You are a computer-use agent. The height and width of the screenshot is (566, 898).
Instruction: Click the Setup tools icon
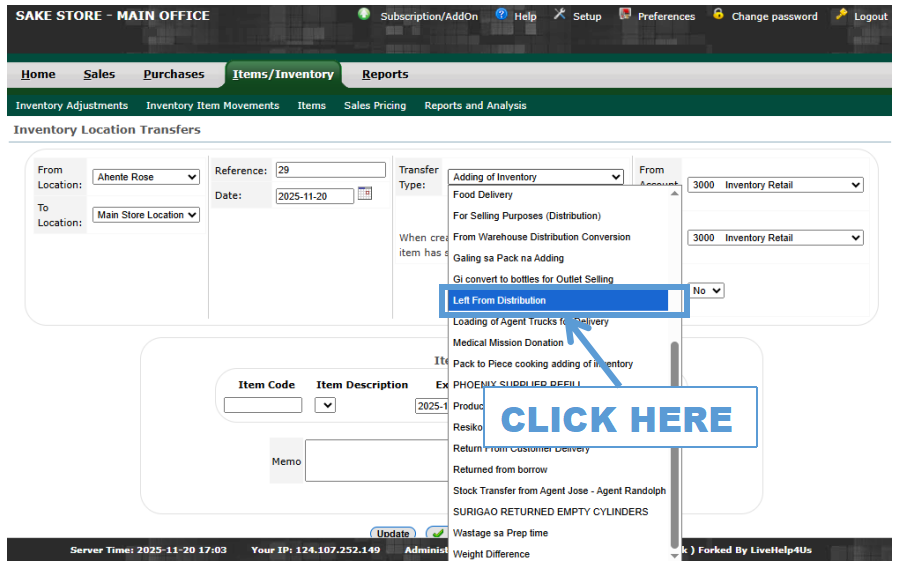pyautogui.click(x=560, y=15)
